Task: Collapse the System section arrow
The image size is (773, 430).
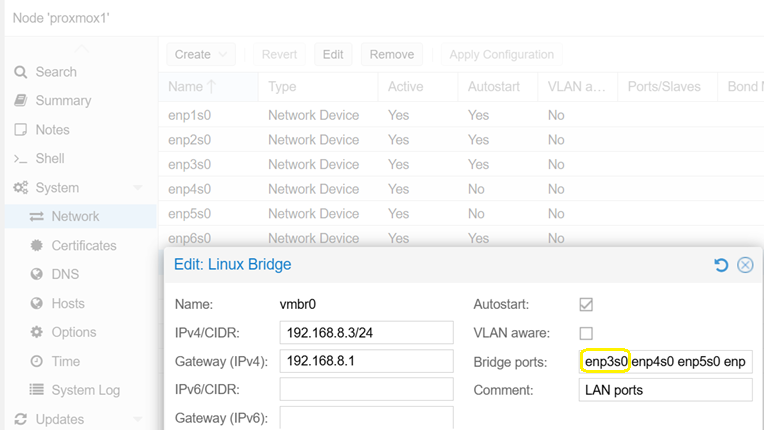Action: [138, 188]
